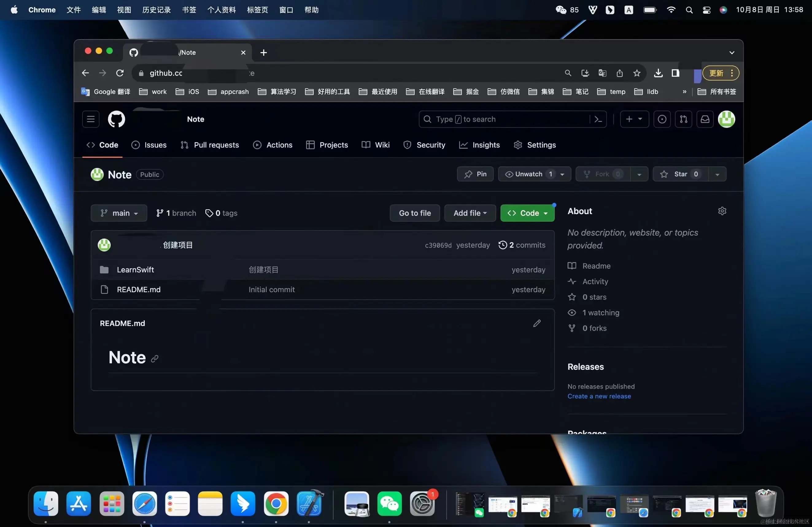
Task: Open the Insights tab
Action: 479,145
